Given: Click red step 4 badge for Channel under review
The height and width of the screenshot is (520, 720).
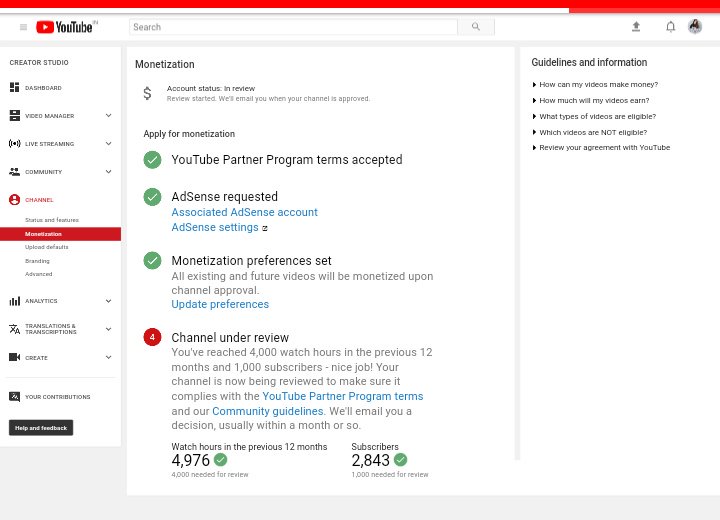Looking at the screenshot, I should tap(152, 337).
